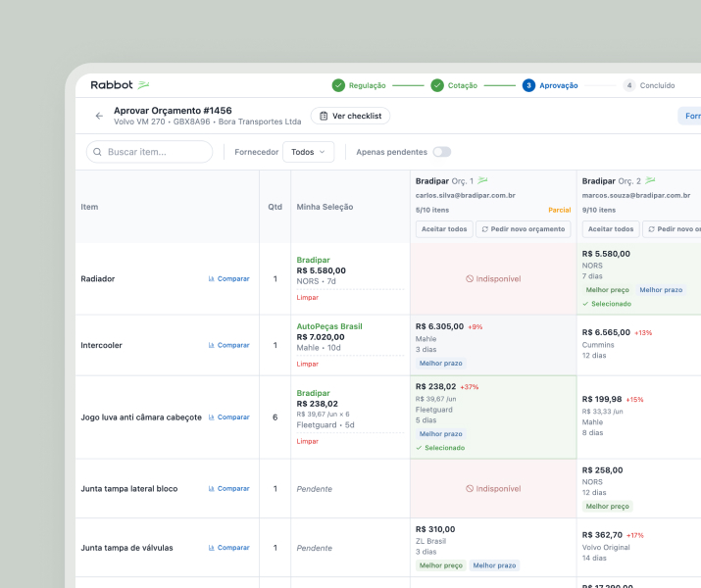Screen dimensions: 701x588
Task: Click the Indisponível icon in the Radiador row
Action: coord(470,278)
